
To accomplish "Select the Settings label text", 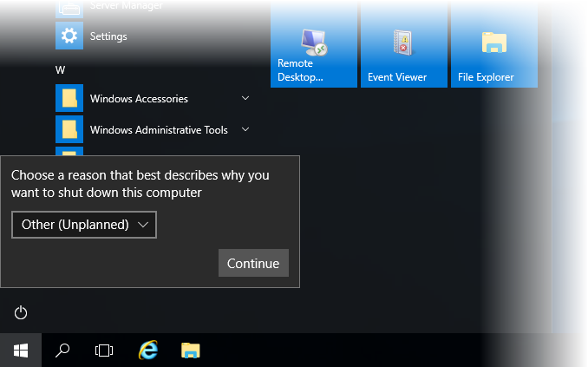I will click(108, 36).
